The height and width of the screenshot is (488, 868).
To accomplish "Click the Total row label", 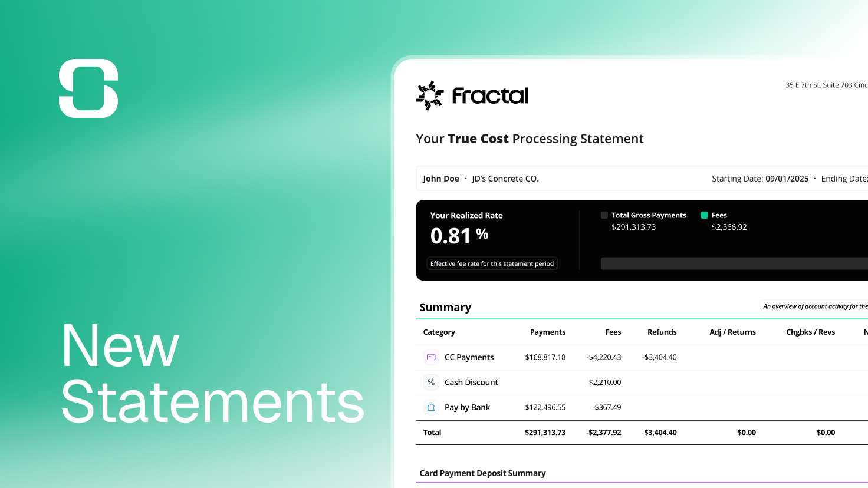I will coord(432,433).
